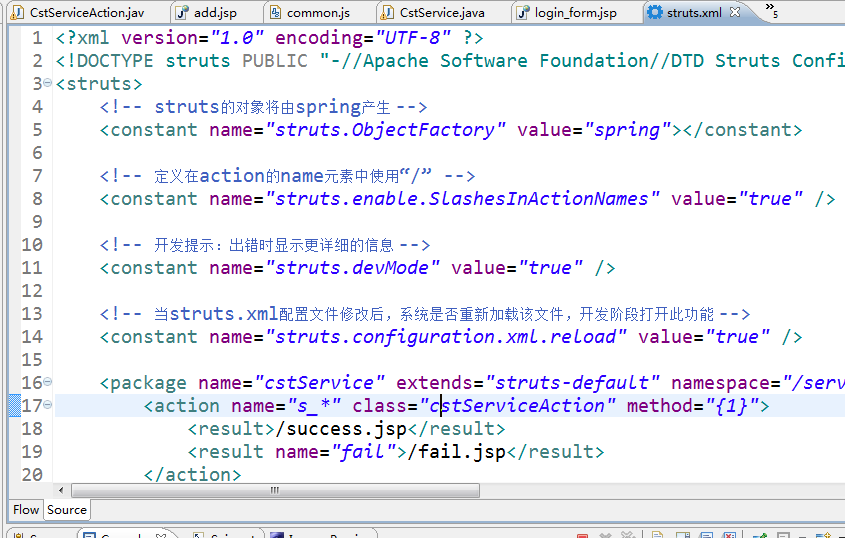Show the hidden editors overflow list
The image size is (845, 538).
pyautogui.click(x=772, y=10)
